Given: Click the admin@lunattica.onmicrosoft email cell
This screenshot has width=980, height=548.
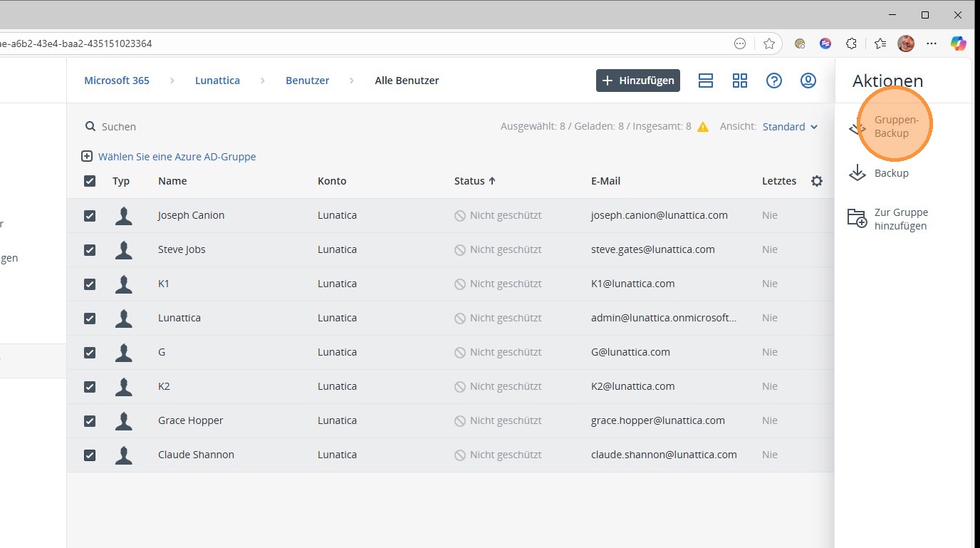Looking at the screenshot, I should 664,318.
